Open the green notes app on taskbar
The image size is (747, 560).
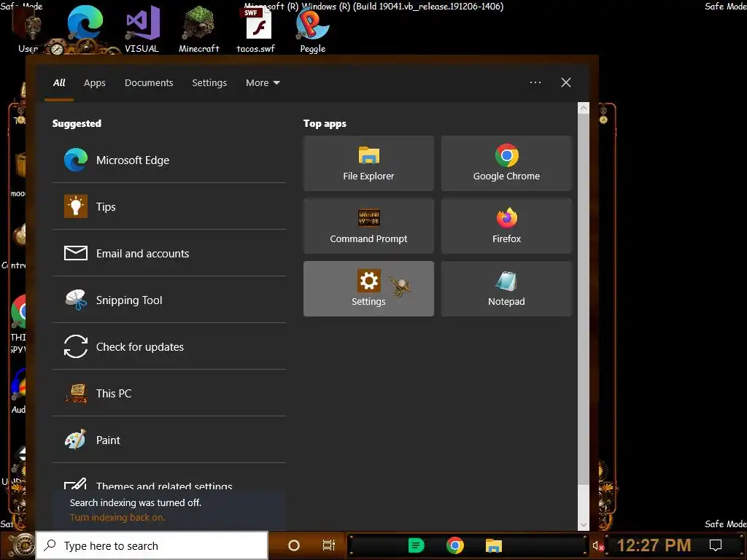[416, 545]
